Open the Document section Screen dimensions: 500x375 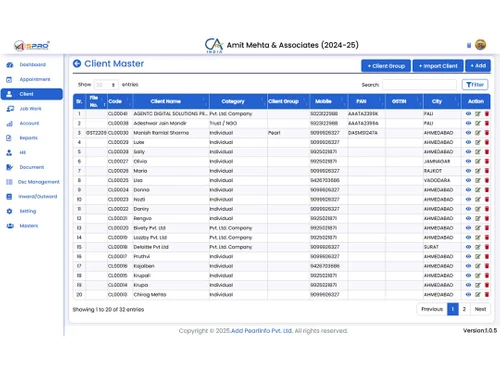coord(32,167)
